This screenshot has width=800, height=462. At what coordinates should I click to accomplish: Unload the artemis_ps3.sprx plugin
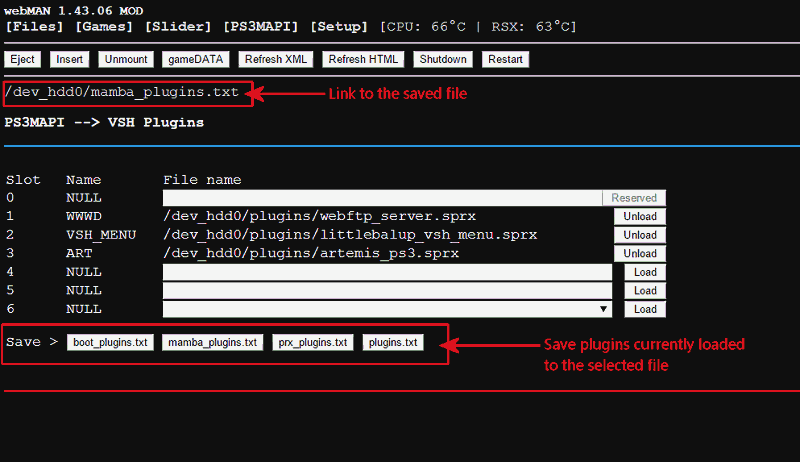tap(640, 253)
